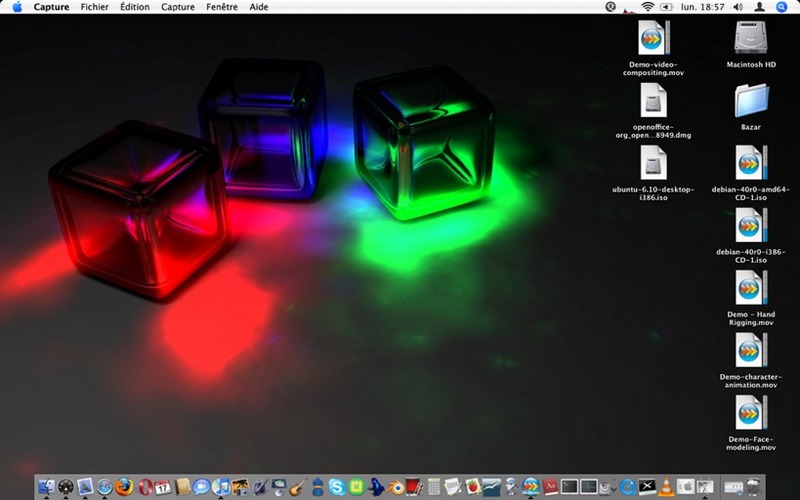Open the Édition menu
Viewport: 800px width, 500px height.
click(x=134, y=7)
